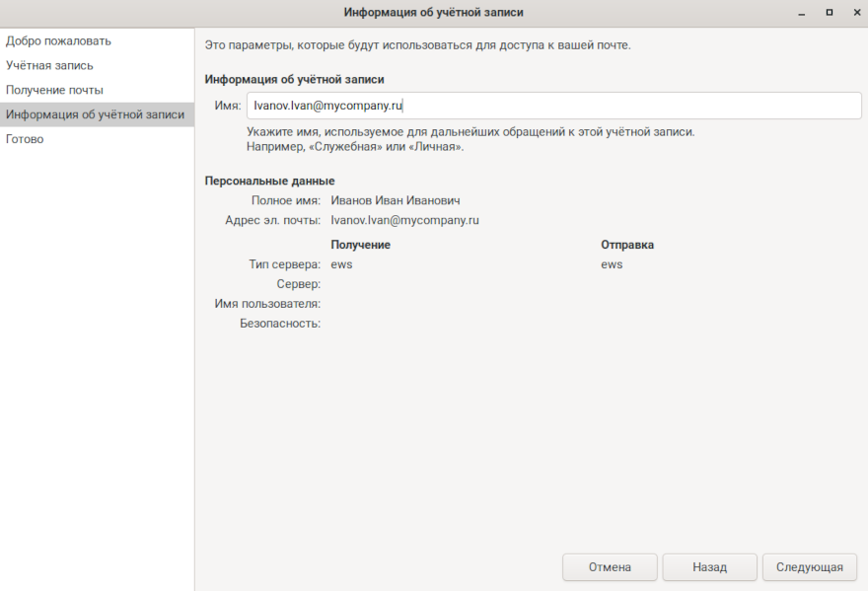Click the Персональные данные section heading
The width and height of the screenshot is (868, 591).
click(x=269, y=182)
